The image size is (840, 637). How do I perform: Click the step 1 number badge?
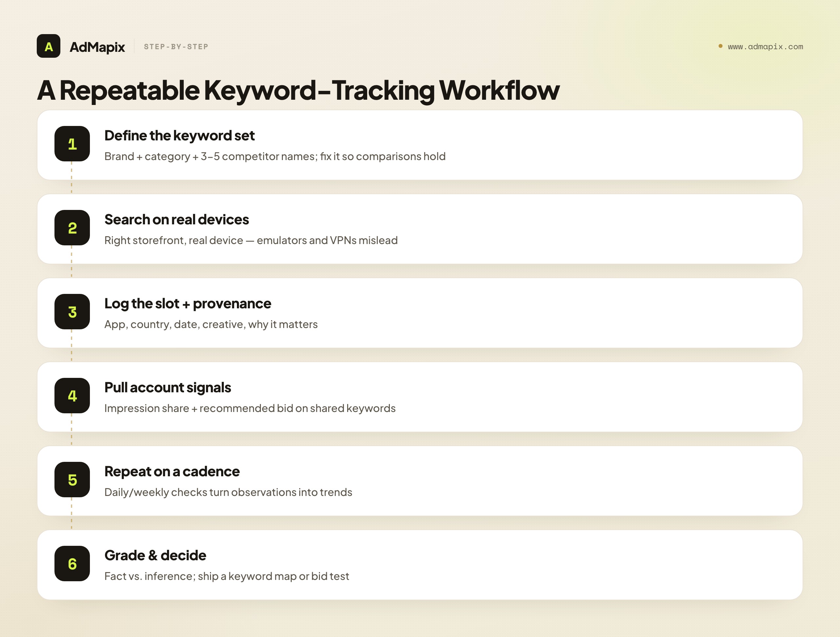pos(72,144)
